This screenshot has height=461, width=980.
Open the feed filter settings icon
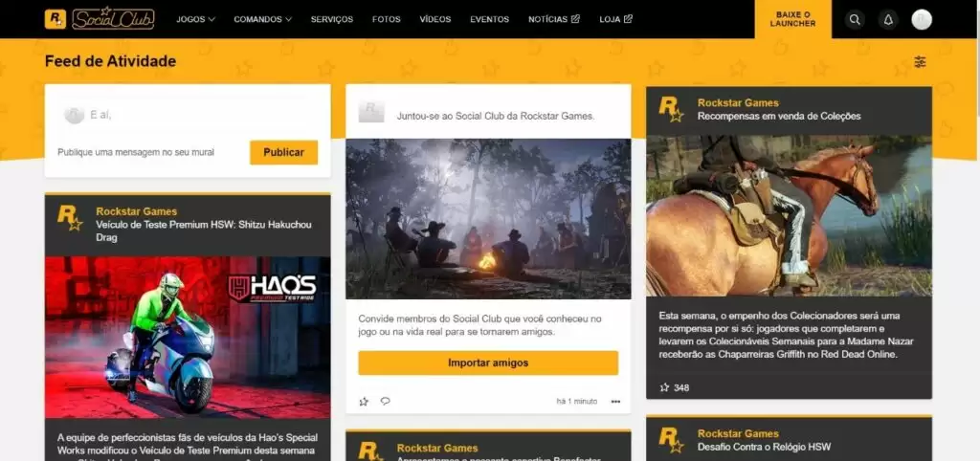920,61
